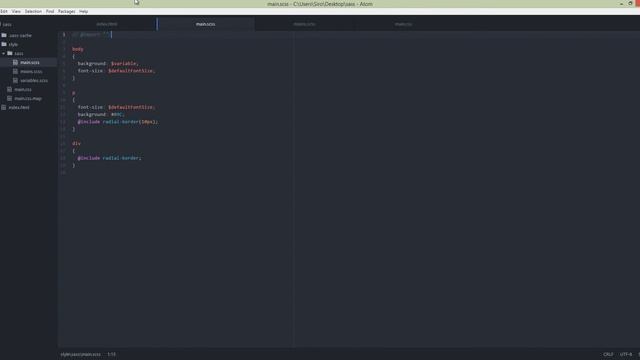Click the 'background: $variable;' code line
The height and width of the screenshot is (360, 640).
pyautogui.click(x=108, y=64)
